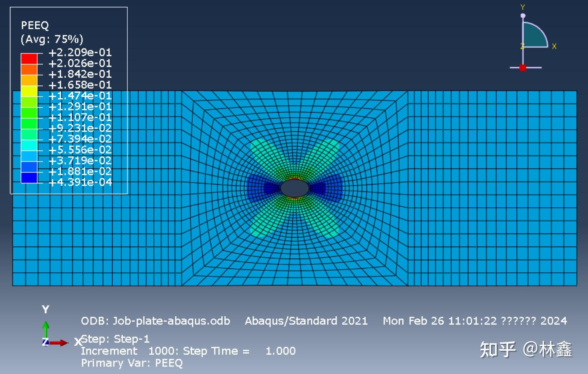Select the compass Y axis top handle
Image resolution: width=588 pixels, height=374 pixels.
click(523, 16)
